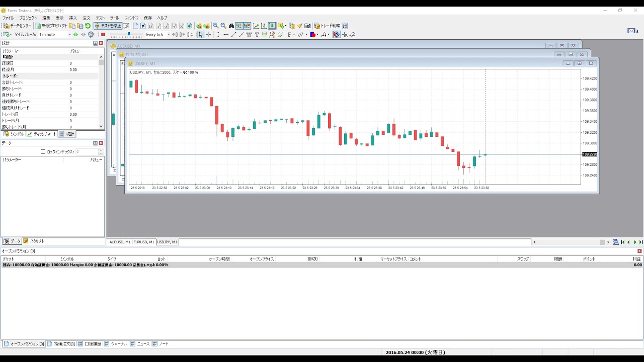644x362 pixels.
Task: Switch to the ティックチャート tab
Action: (42, 134)
